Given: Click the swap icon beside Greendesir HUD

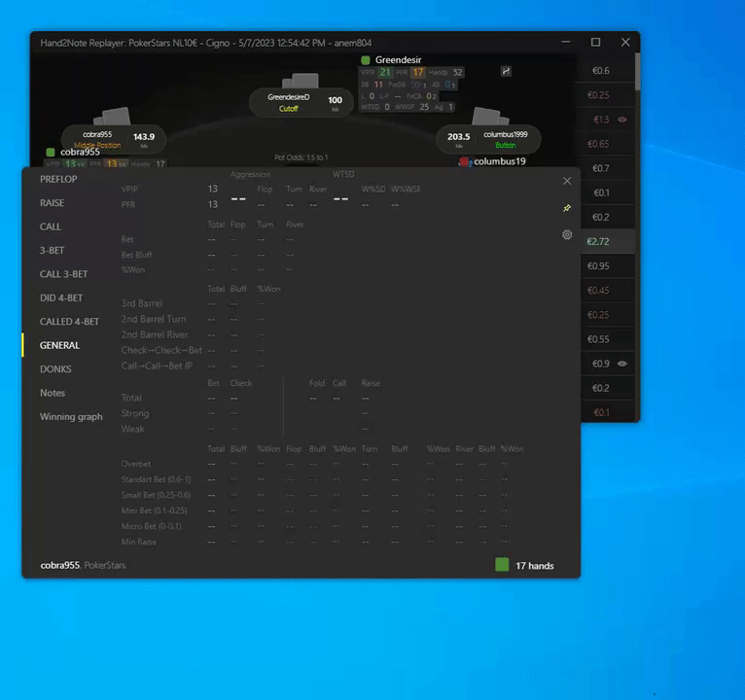Looking at the screenshot, I should [506, 71].
